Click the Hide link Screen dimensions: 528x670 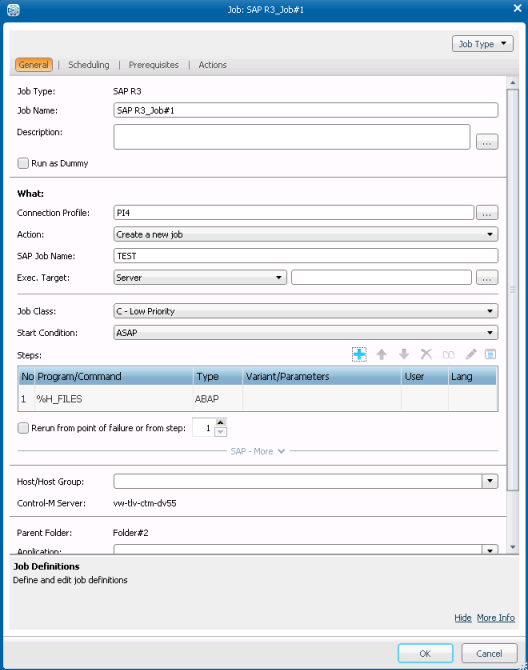tap(463, 617)
